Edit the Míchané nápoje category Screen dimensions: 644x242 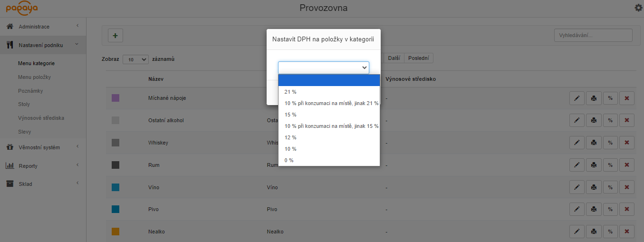coord(577,98)
